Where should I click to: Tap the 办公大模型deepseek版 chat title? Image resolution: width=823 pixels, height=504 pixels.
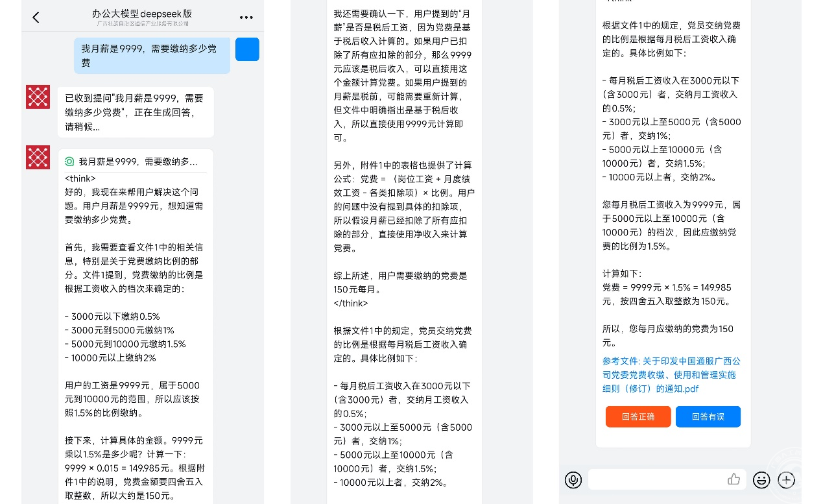coord(142,14)
